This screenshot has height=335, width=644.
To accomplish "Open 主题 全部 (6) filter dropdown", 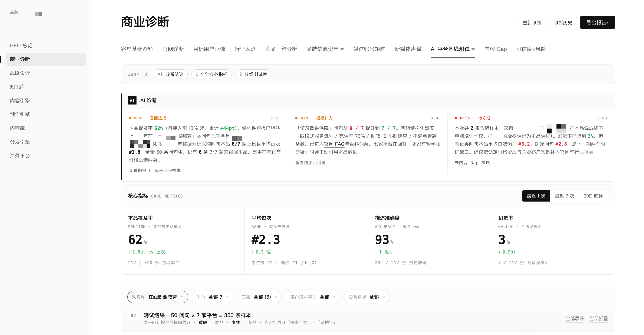I will pos(259,297).
